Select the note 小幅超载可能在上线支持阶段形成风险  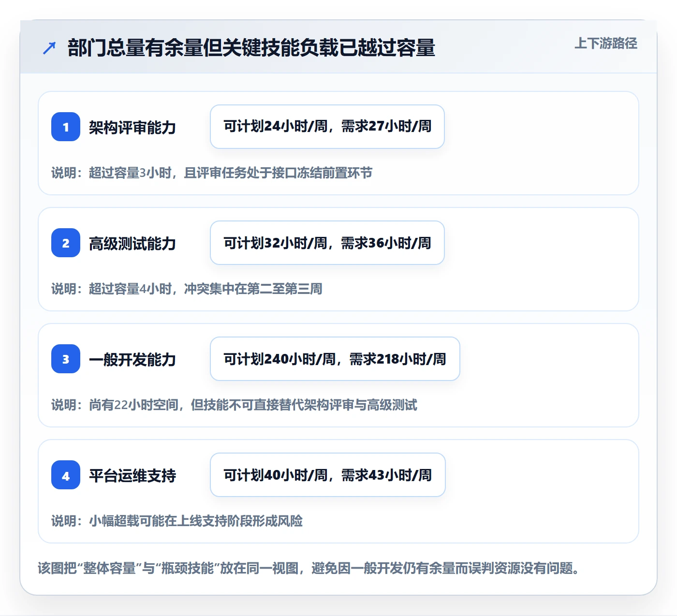click(196, 521)
